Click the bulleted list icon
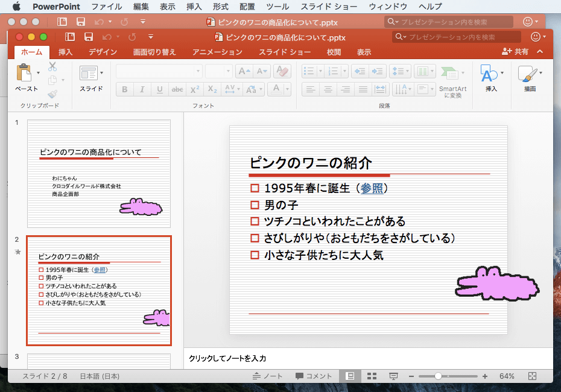Image resolution: width=561 pixels, height=392 pixels. pos(309,71)
